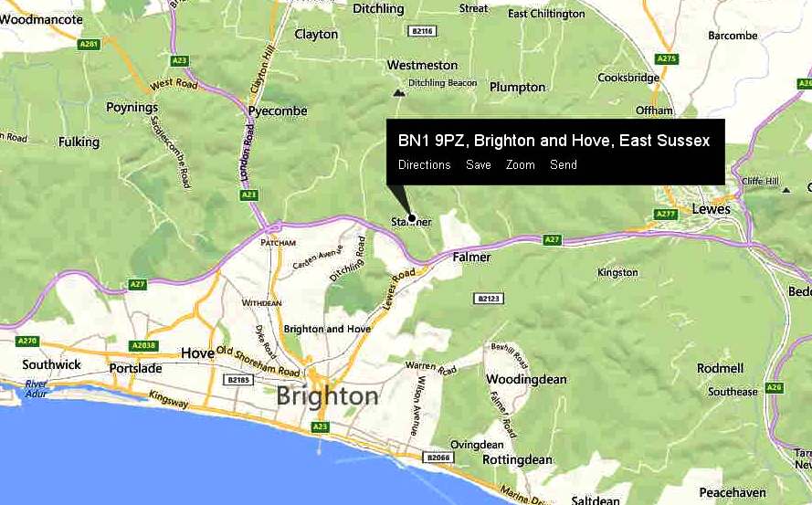Image resolution: width=812 pixels, height=505 pixels.
Task: Click the Falmer village label
Action: click(x=471, y=257)
